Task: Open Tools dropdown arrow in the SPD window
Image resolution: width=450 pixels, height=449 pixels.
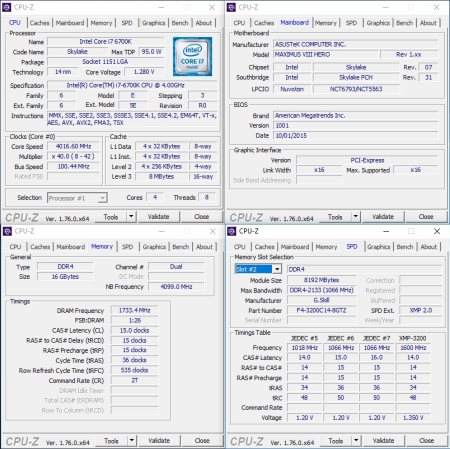Action: pyautogui.click(x=356, y=441)
